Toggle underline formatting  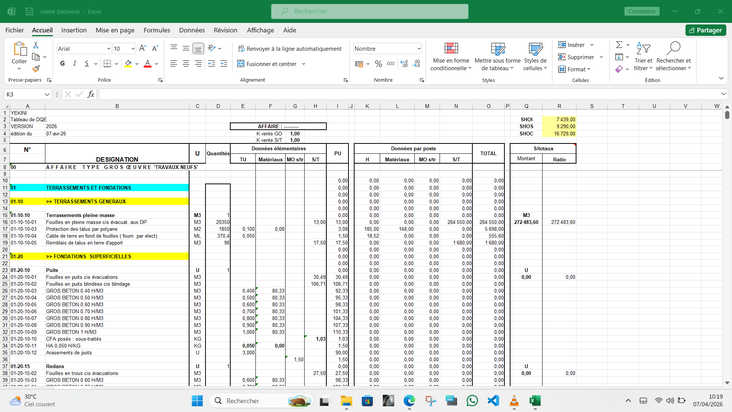(88, 64)
